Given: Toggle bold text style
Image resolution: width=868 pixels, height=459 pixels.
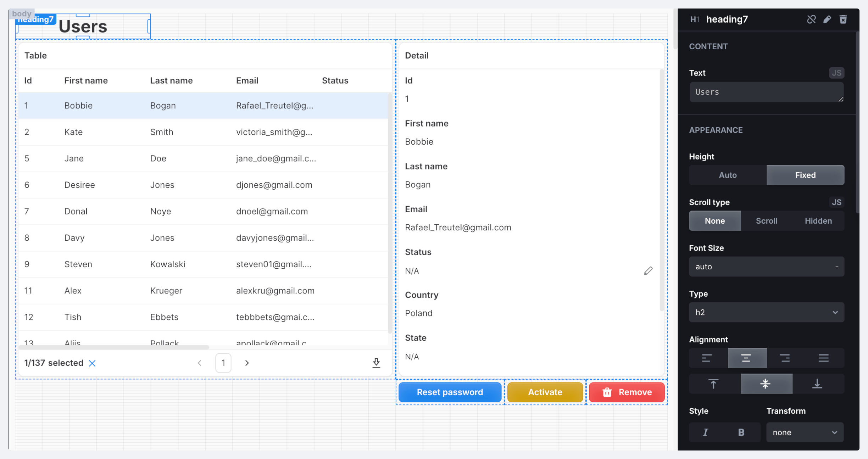Looking at the screenshot, I should tap(741, 432).
